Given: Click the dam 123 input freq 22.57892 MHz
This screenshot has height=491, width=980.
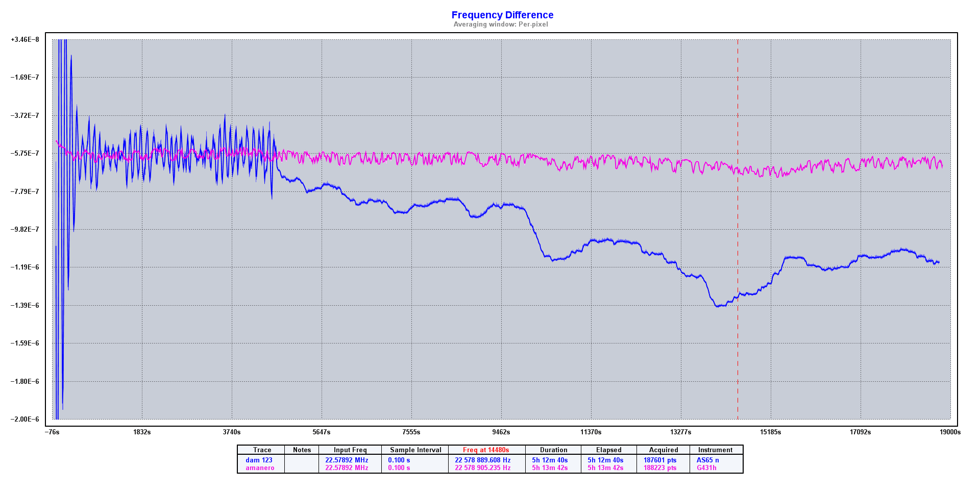Looking at the screenshot, I should point(347,460).
